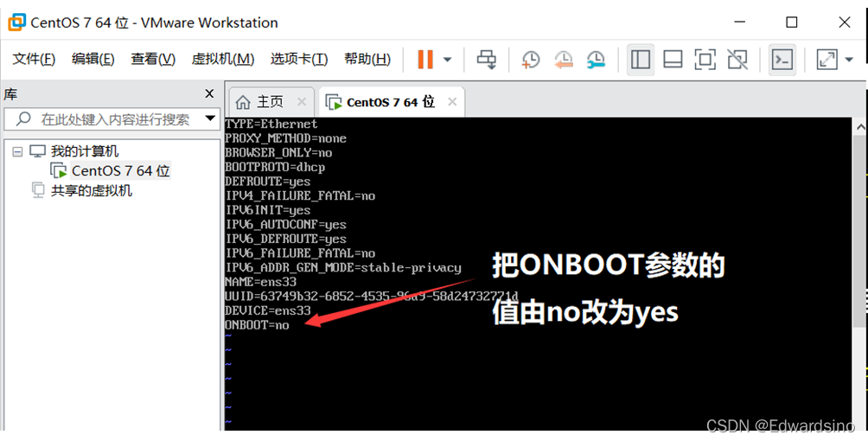This screenshot has height=441, width=868.
Task: Toggle the console view icon
Action: tap(782, 60)
